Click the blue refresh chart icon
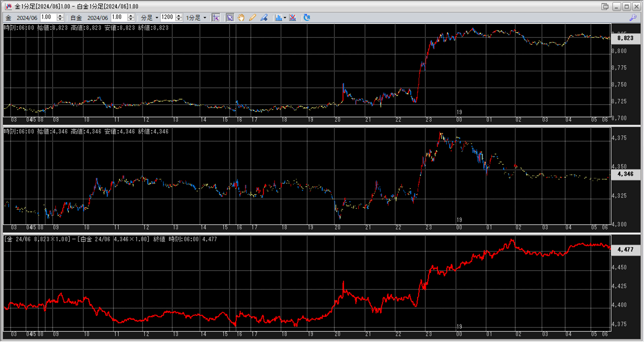The image size is (644, 342). (307, 18)
